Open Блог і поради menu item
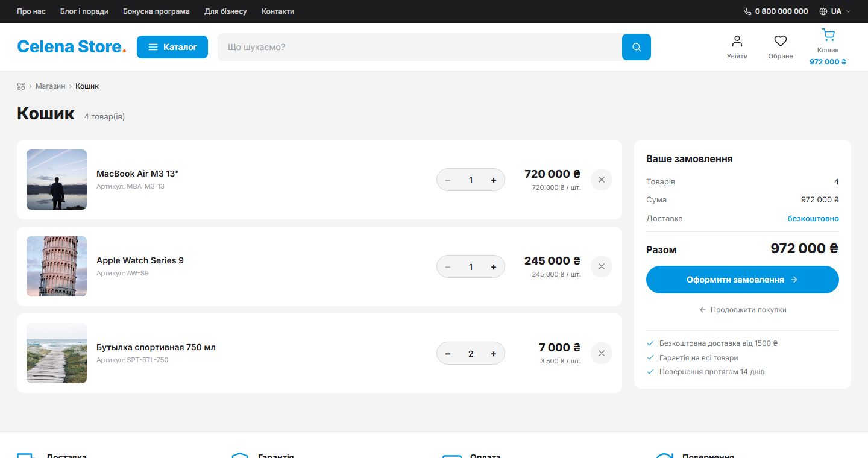 [84, 11]
